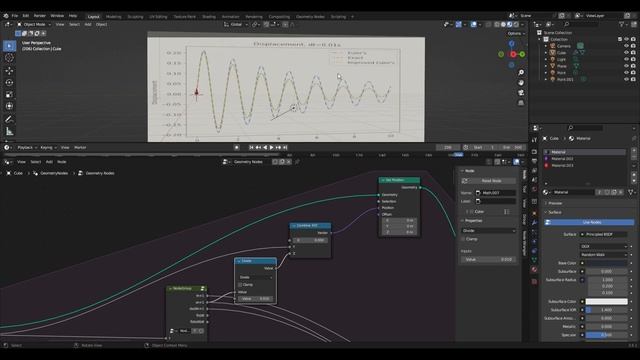Click the Subsurface Color white swatch
This screenshot has width=640, height=360.
click(607, 302)
